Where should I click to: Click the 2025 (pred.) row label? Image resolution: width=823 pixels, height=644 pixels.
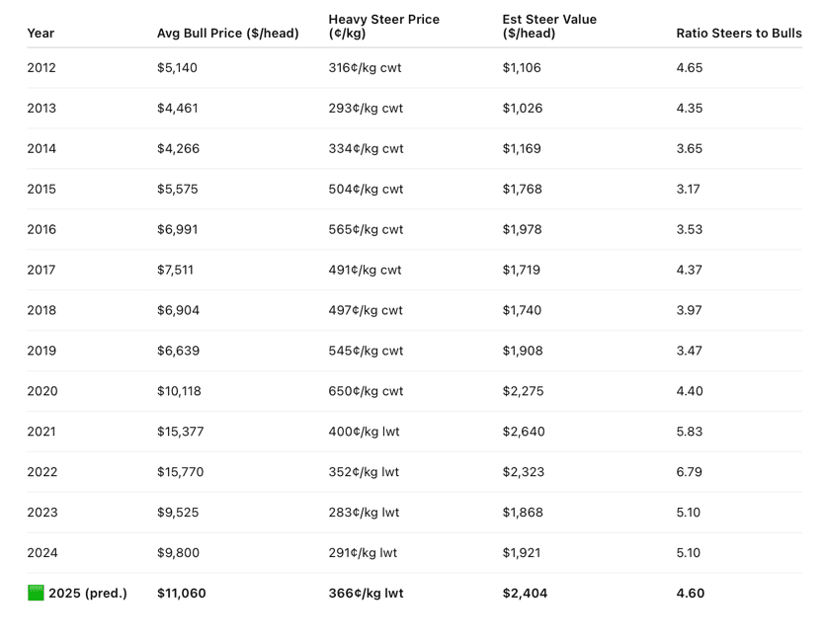(88, 593)
